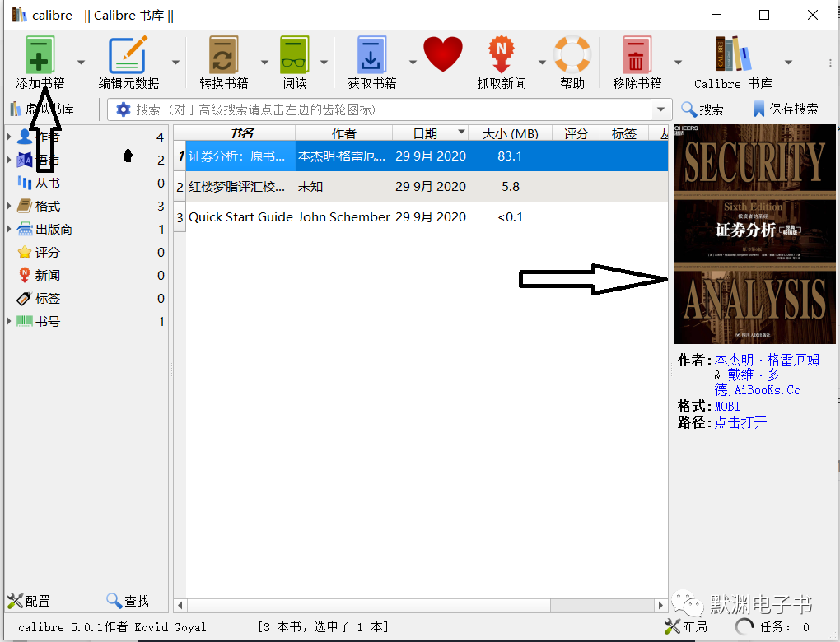Screen dimensions: 840x642
Task: Click the 添加书籍 add books icon
Action: (x=40, y=54)
